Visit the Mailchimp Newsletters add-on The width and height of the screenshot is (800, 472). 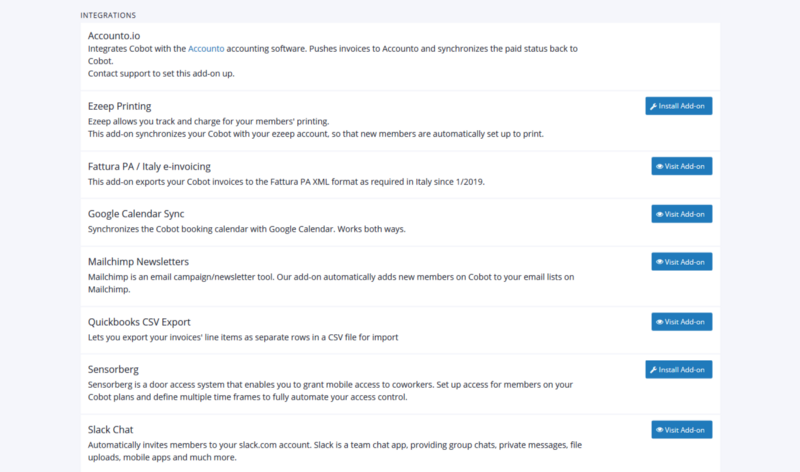(x=682, y=262)
